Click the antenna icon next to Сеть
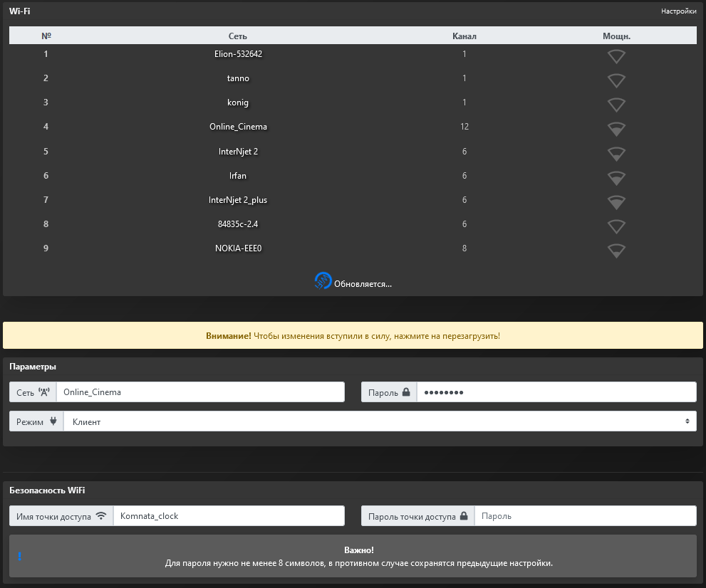706x588 pixels. point(44,392)
